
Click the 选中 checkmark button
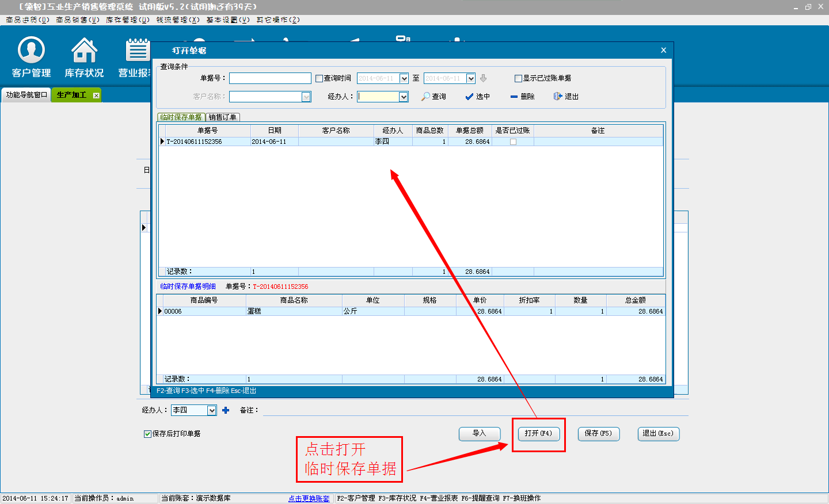[477, 97]
